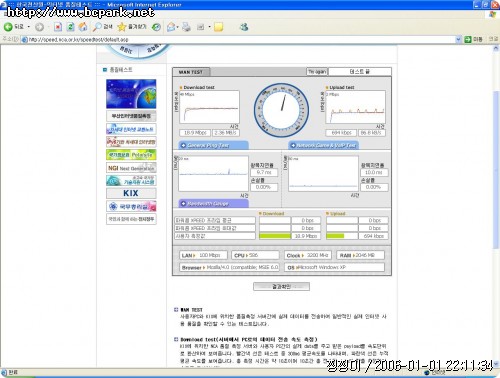Expand the Edit icon dropdown arrow
The width and height of the screenshot is (500, 378).
pyautogui.click(x=209, y=27)
